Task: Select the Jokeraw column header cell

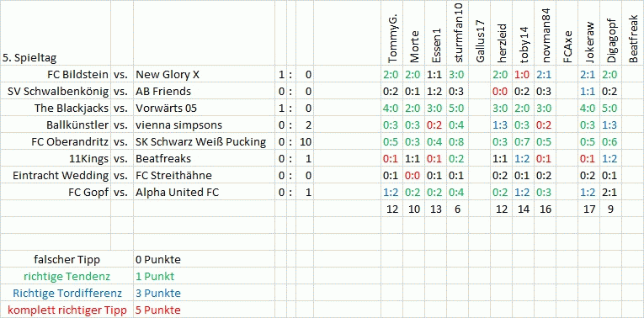Action: (x=590, y=34)
